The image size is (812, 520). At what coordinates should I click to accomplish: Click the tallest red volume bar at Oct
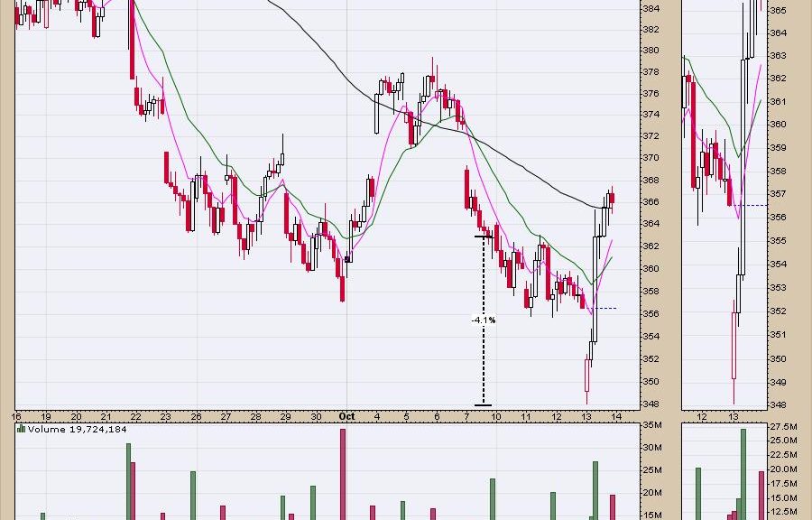coord(343,474)
